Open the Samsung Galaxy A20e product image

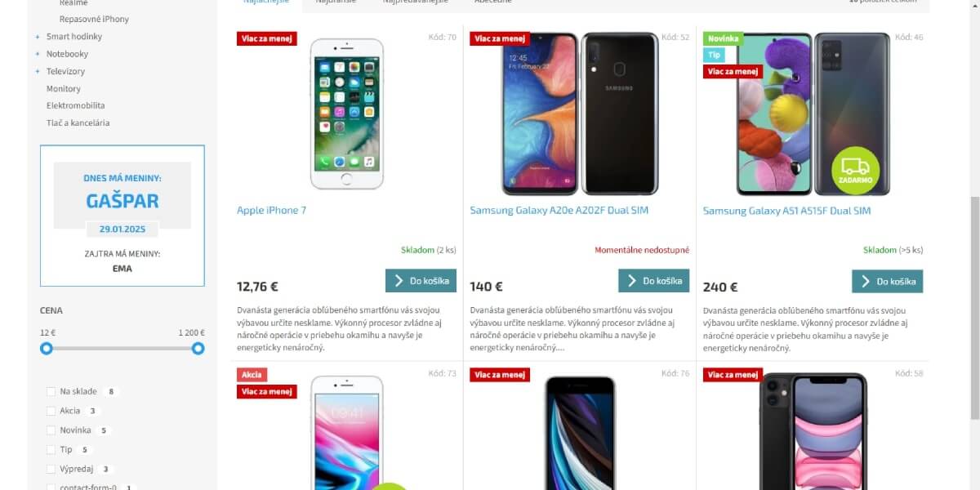coord(580,114)
